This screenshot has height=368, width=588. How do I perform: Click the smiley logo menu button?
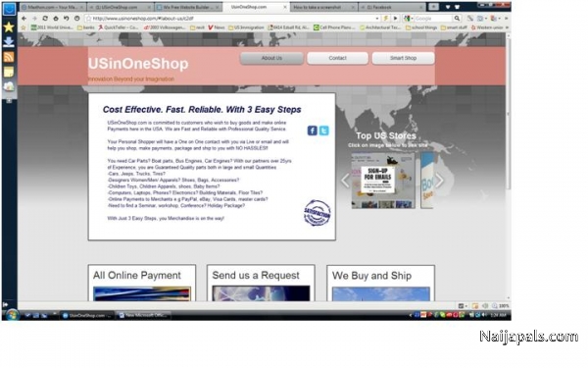9,9
